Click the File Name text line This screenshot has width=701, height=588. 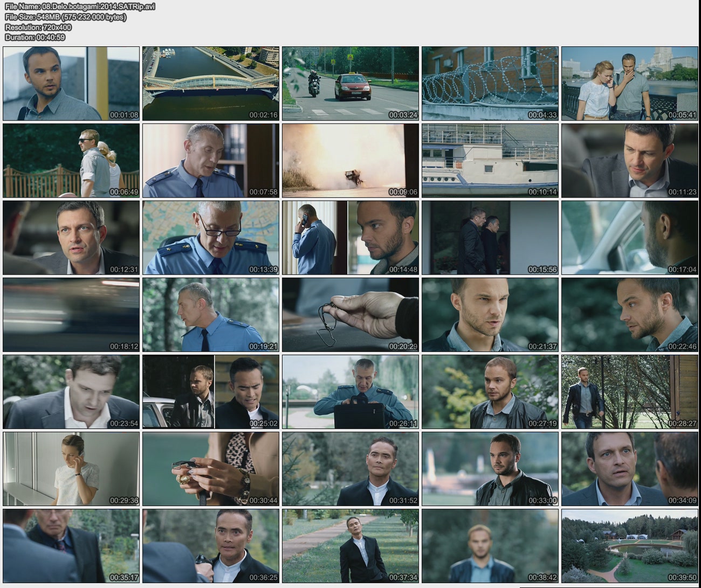[80, 6]
